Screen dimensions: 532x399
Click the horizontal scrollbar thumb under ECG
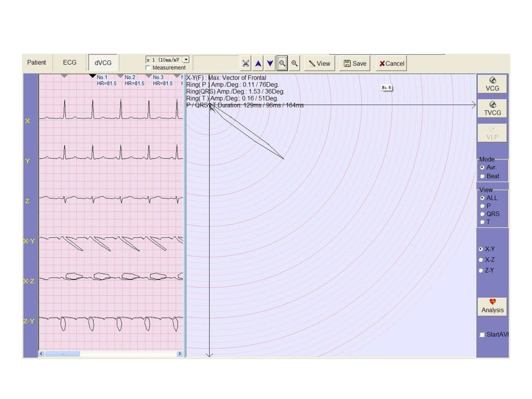63,354
